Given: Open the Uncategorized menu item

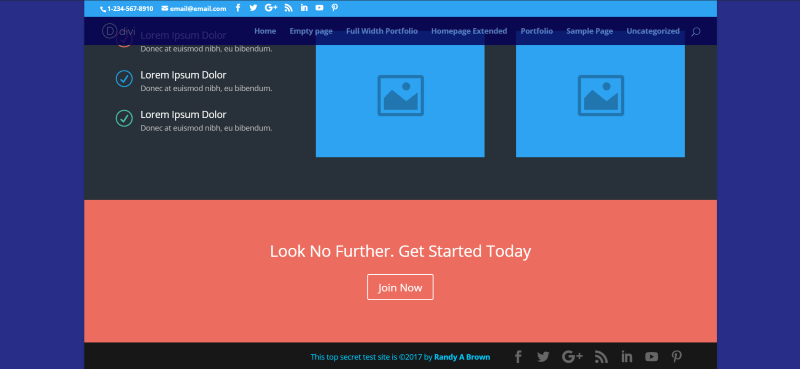Looking at the screenshot, I should [x=653, y=31].
